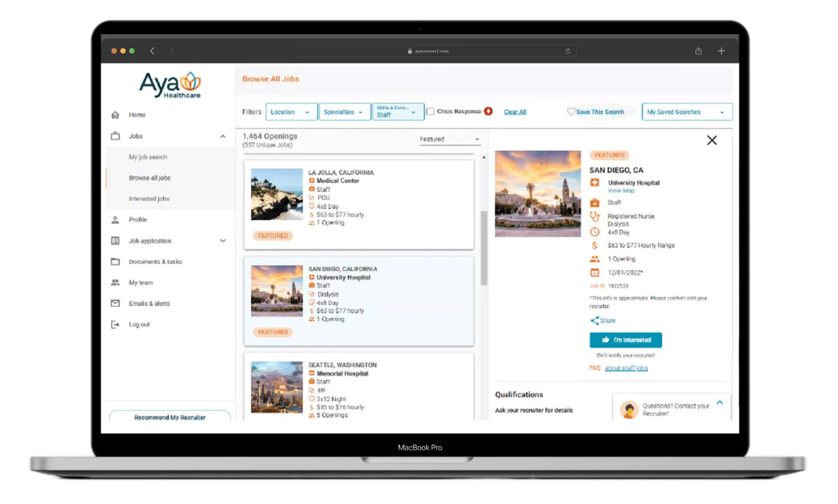Click the Share icon in job details
Image resolution: width=838 pixels, height=504 pixels.
595,320
